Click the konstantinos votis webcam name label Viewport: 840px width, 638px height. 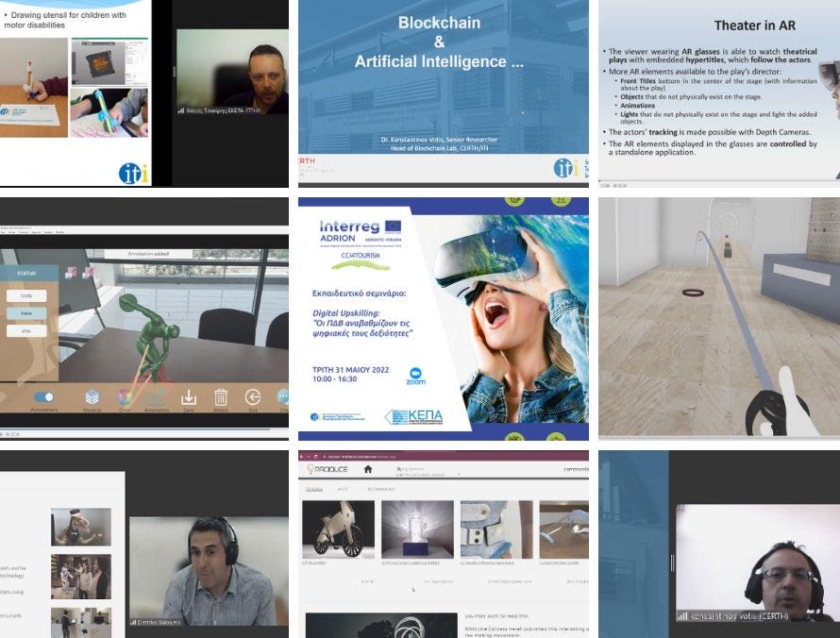coord(733,616)
